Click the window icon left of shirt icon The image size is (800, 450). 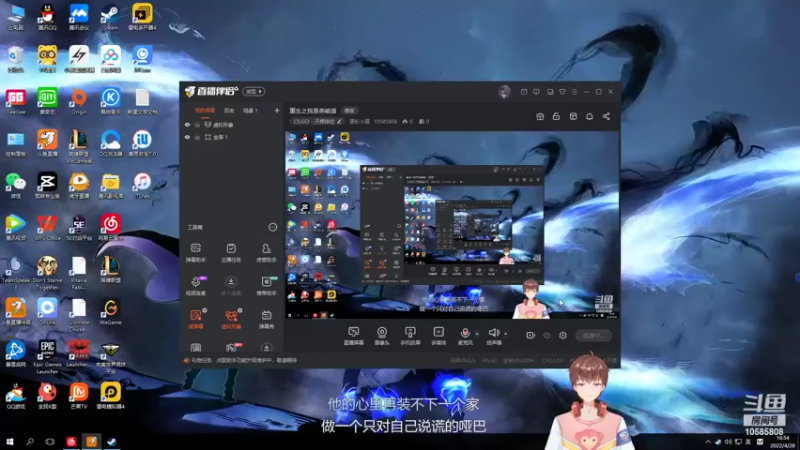pyautogui.click(x=550, y=92)
